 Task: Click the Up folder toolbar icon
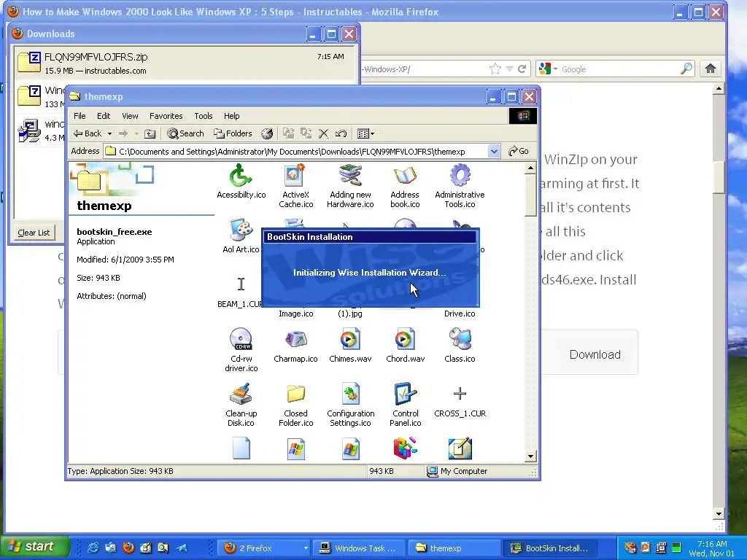point(150,134)
